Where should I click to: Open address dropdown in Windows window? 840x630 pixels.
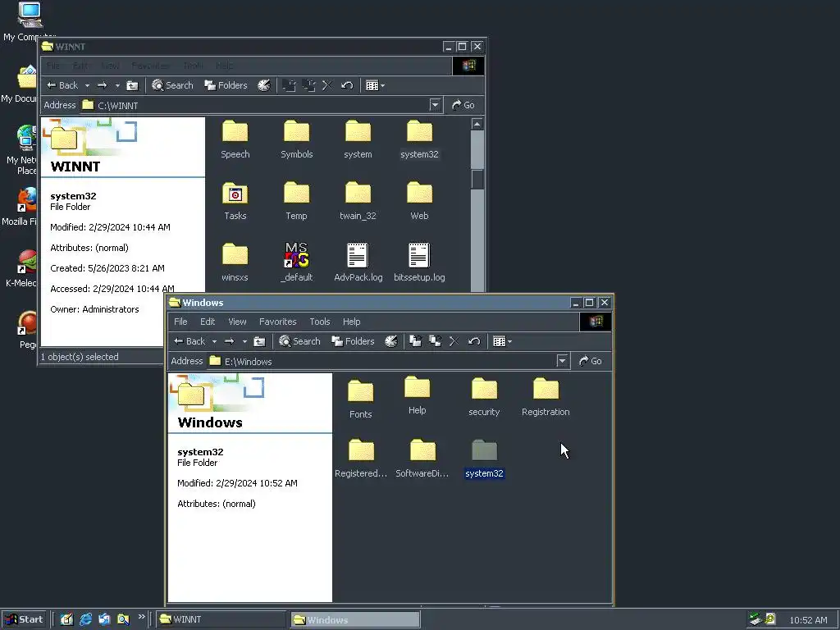click(x=562, y=361)
